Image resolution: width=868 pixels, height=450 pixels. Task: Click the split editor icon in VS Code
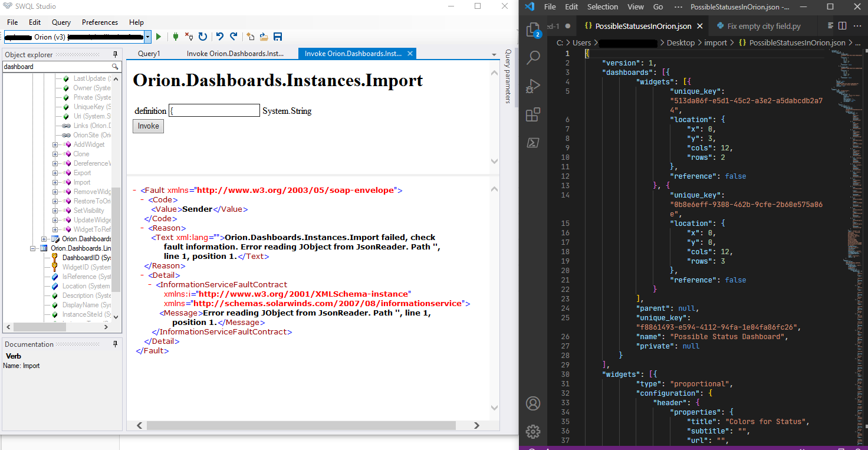pyautogui.click(x=842, y=26)
